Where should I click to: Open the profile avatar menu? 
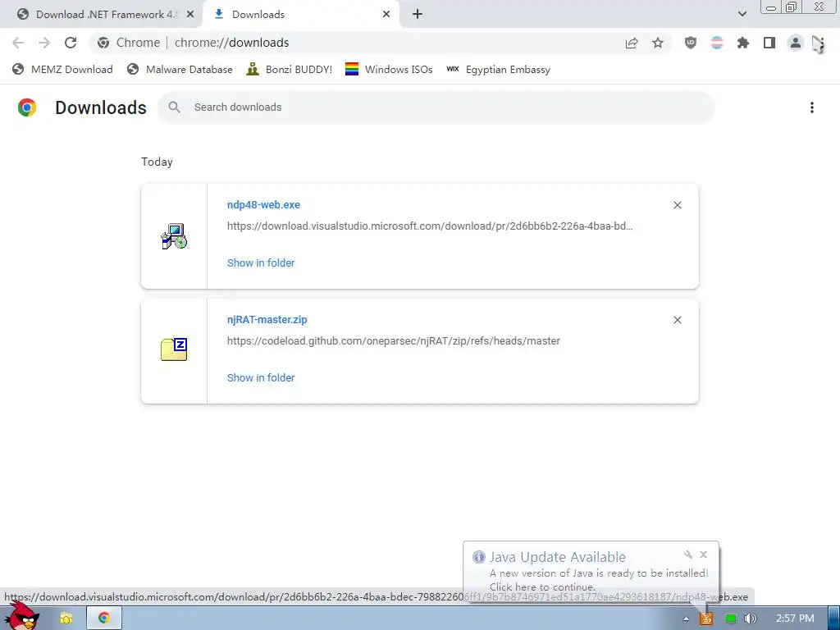click(796, 43)
